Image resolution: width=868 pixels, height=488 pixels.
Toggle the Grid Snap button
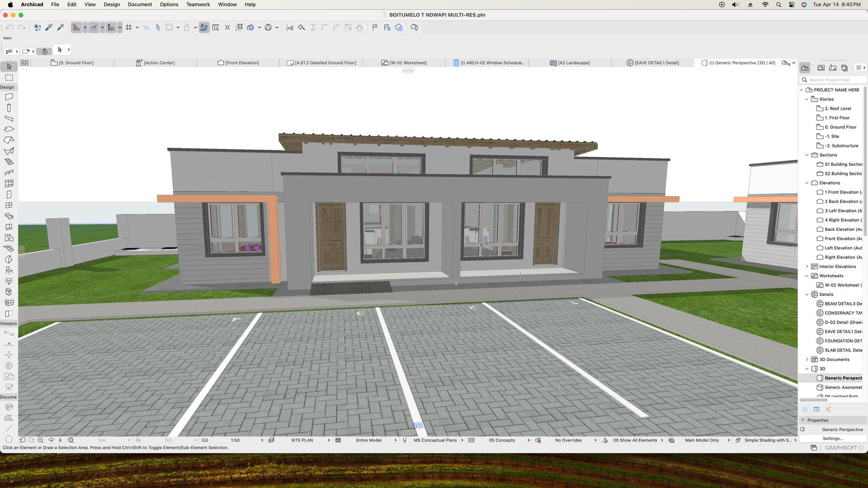coord(129,28)
